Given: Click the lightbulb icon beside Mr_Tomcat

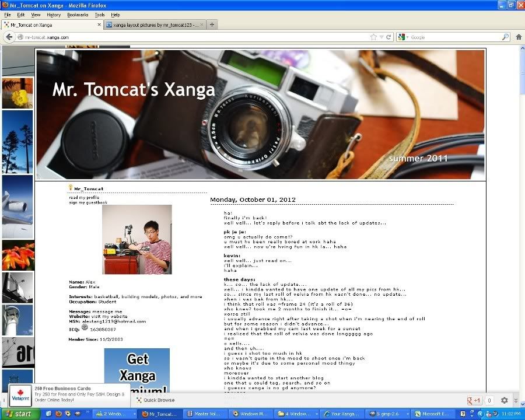Looking at the screenshot, I should point(71,188).
